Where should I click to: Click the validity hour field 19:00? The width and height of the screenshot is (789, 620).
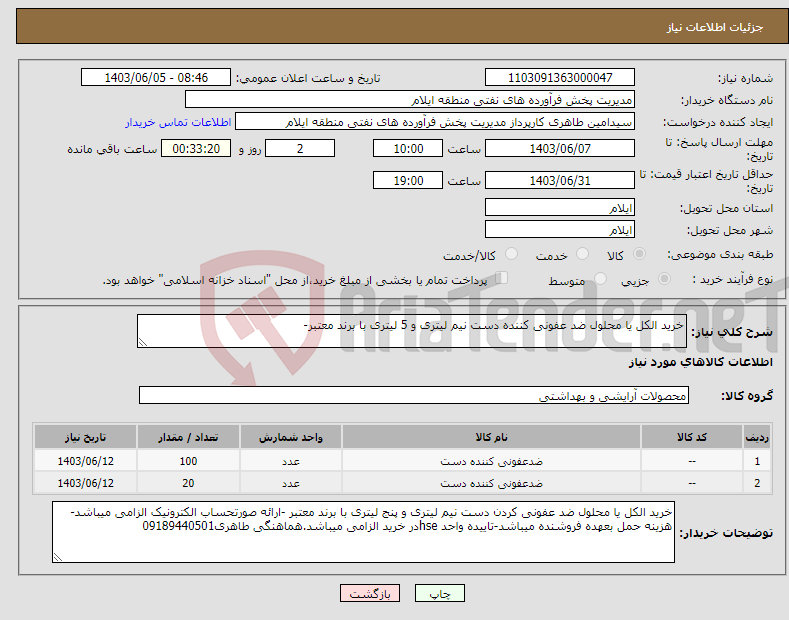tap(408, 180)
